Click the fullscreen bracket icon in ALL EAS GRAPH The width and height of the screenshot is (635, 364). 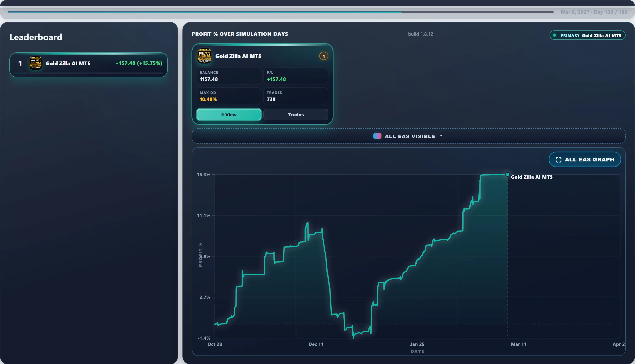coord(559,160)
